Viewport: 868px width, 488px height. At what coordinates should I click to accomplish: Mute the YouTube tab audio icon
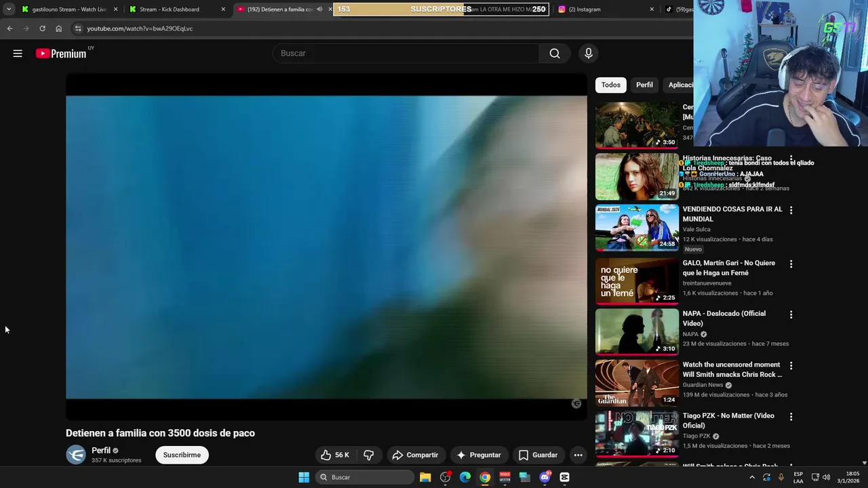click(319, 9)
